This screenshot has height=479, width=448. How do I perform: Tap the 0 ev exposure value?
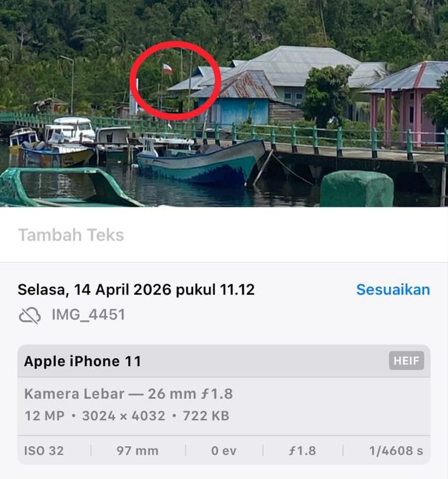click(x=224, y=451)
